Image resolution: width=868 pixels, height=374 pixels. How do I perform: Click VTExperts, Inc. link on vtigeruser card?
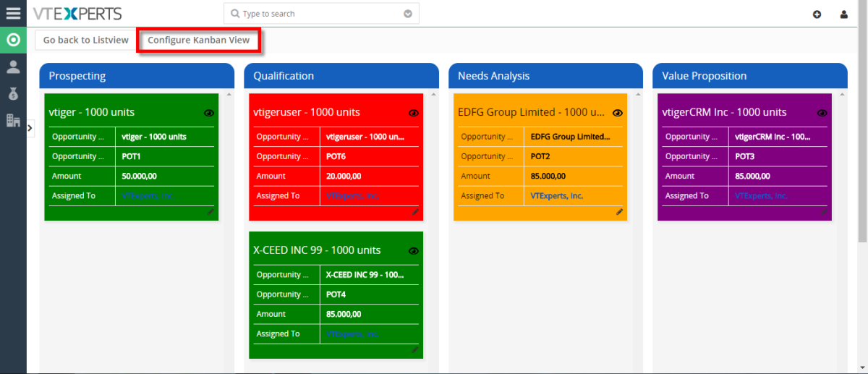pyautogui.click(x=352, y=195)
